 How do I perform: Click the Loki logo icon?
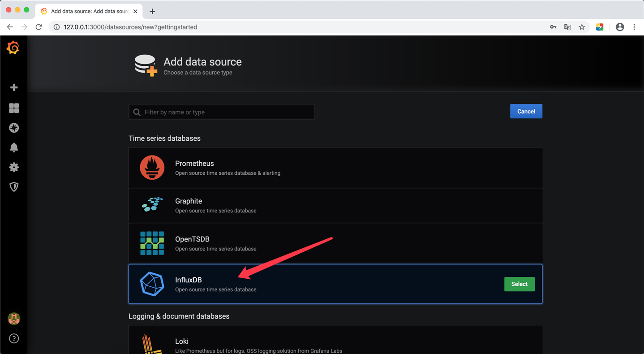pyautogui.click(x=151, y=344)
